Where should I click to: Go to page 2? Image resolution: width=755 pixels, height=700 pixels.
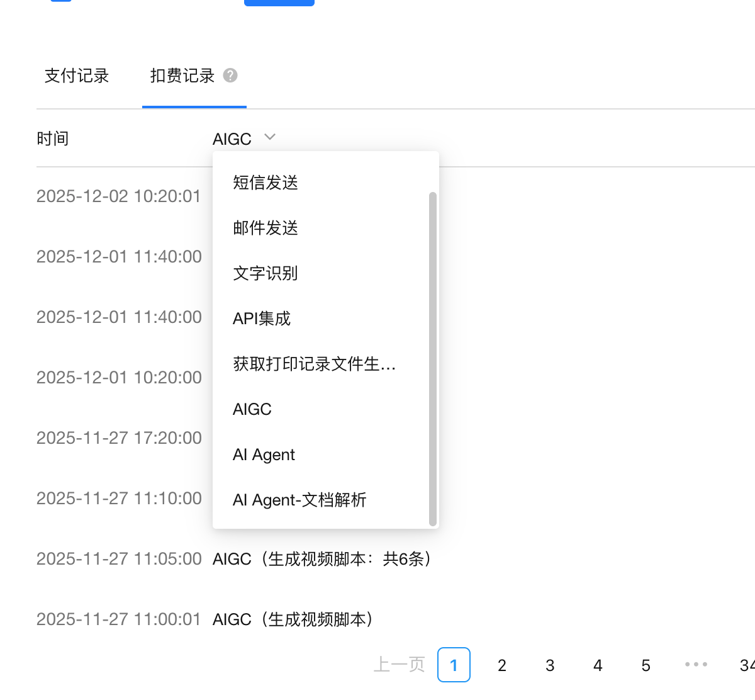tap(502, 665)
